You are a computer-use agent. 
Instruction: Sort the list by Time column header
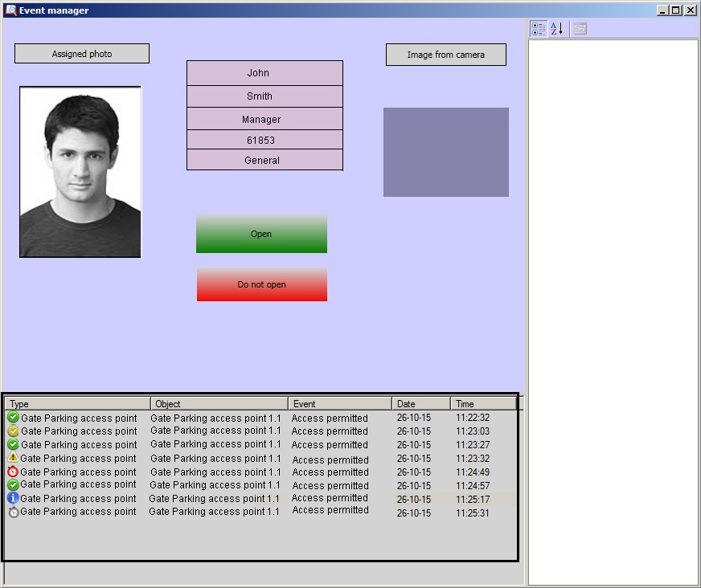point(482,403)
